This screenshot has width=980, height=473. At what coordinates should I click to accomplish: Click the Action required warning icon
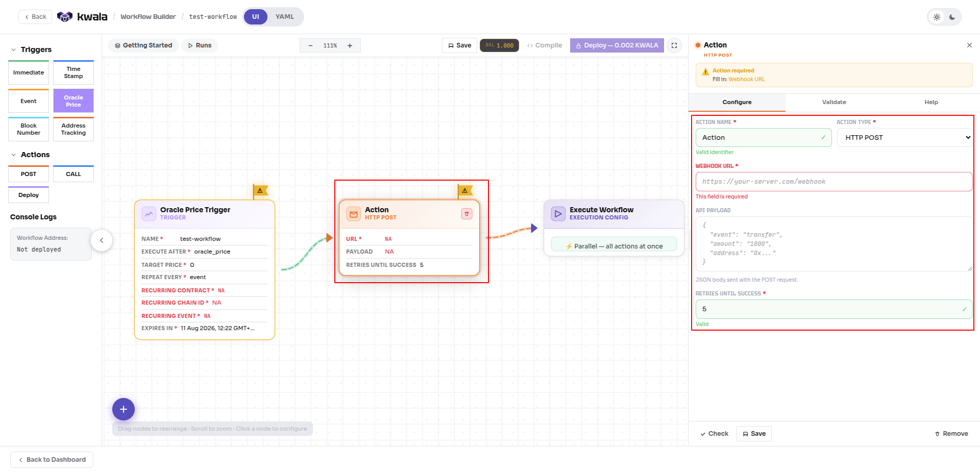click(x=705, y=72)
